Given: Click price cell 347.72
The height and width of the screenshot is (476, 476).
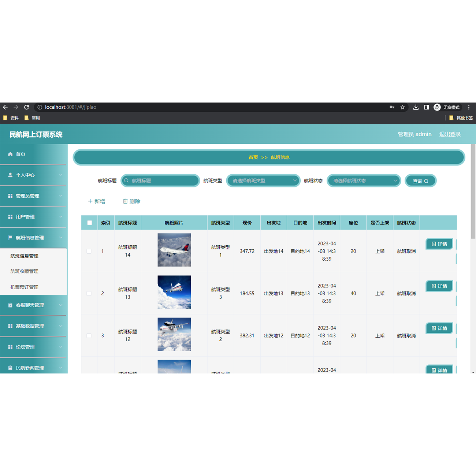Looking at the screenshot, I should pyautogui.click(x=247, y=251).
